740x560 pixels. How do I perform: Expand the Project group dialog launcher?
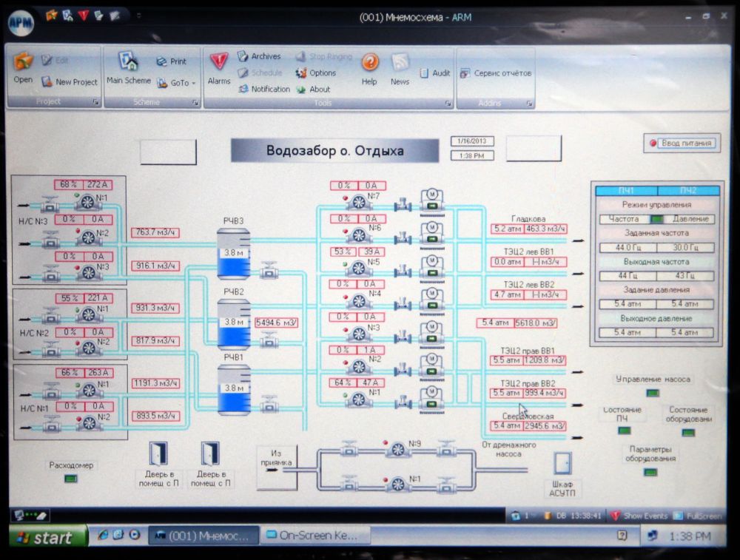95,103
